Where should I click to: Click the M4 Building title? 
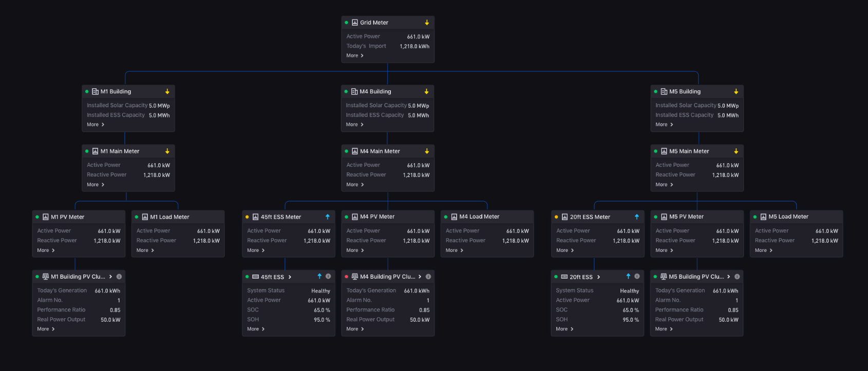click(x=375, y=91)
